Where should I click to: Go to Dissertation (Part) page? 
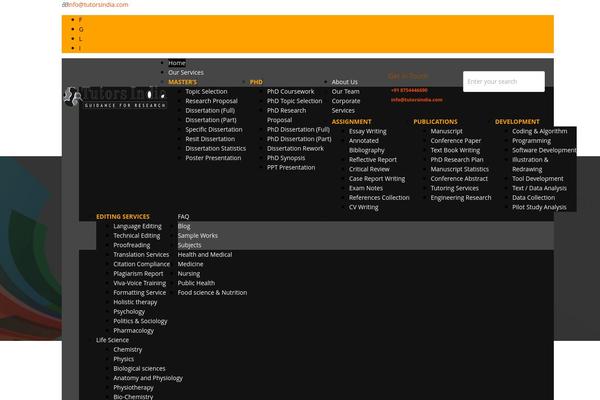click(x=211, y=120)
